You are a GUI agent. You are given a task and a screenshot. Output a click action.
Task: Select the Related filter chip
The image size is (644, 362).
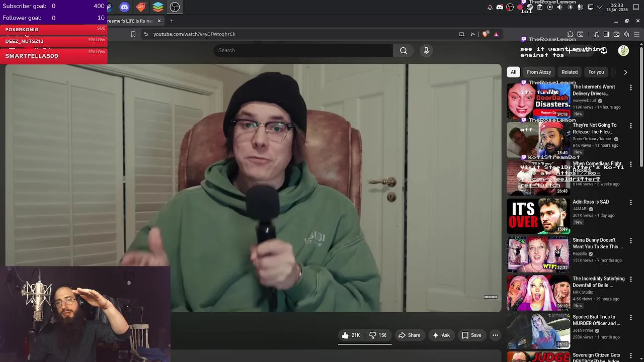point(570,72)
